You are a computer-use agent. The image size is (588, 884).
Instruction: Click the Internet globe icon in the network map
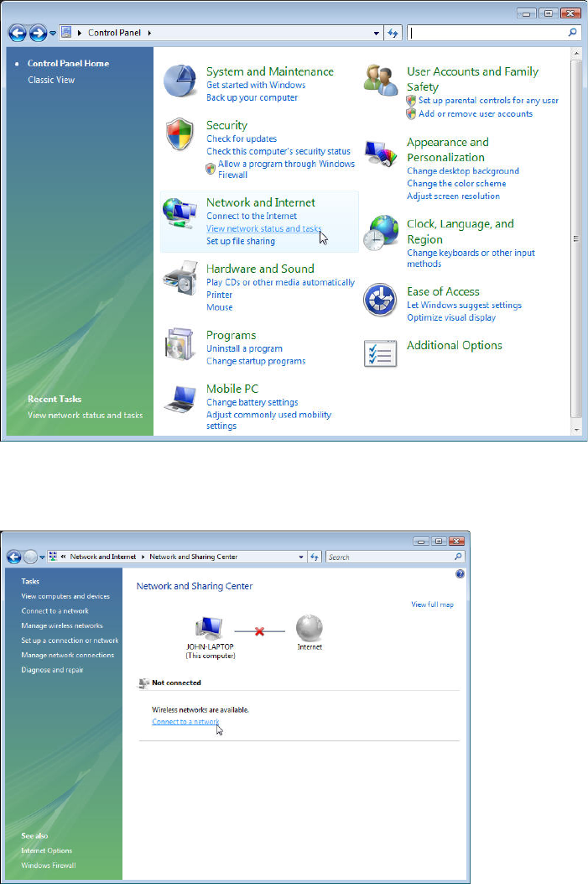310,627
